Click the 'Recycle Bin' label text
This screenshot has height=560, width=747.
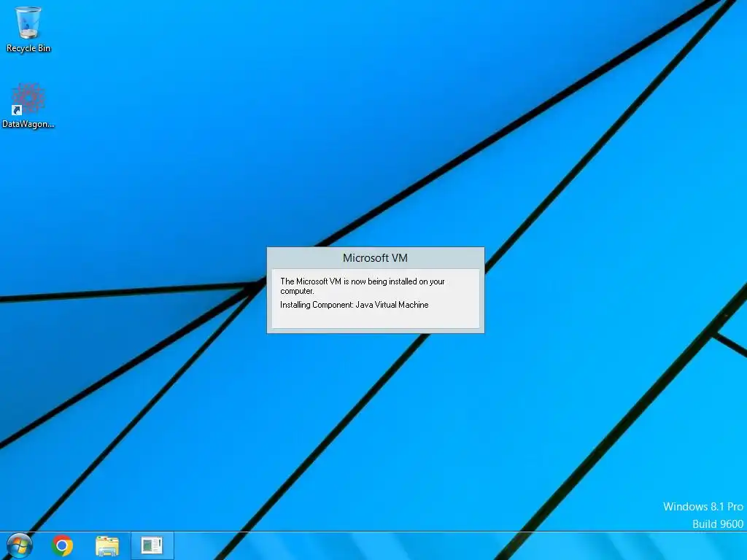coord(28,48)
